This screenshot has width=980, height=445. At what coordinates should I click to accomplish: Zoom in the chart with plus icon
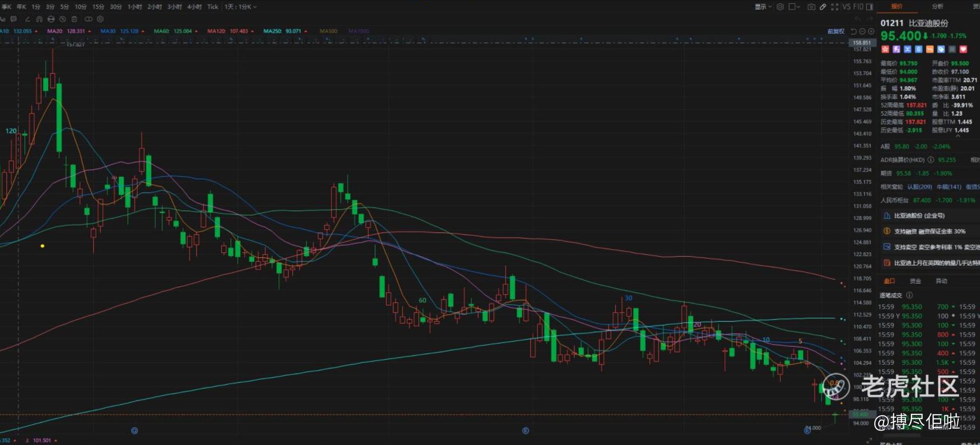871,32
